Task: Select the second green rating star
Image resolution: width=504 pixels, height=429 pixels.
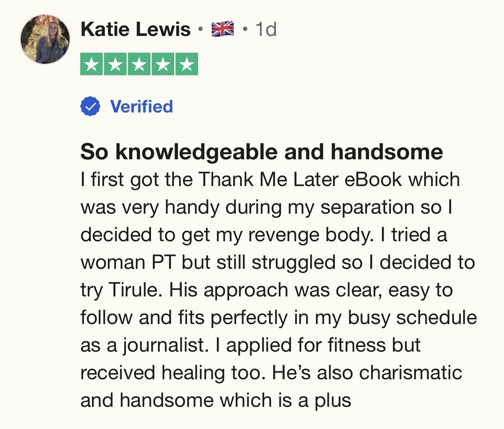Action: (115, 64)
